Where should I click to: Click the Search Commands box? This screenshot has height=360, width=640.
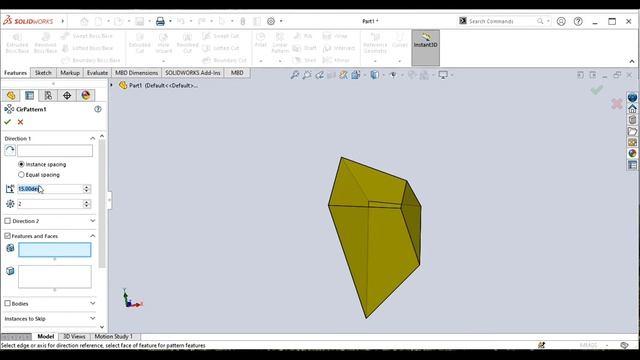point(503,21)
